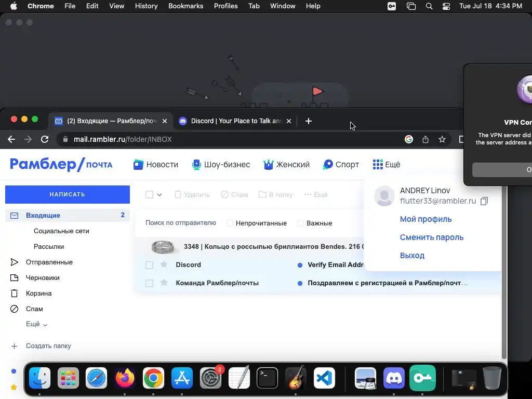Toggle the select-all messages checkbox
The height and width of the screenshot is (399, 532).
tap(149, 194)
